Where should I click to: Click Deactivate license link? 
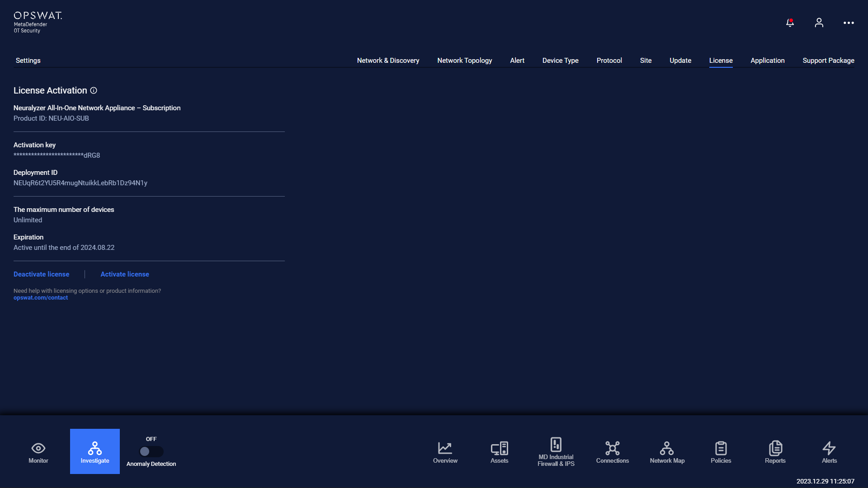(x=41, y=274)
